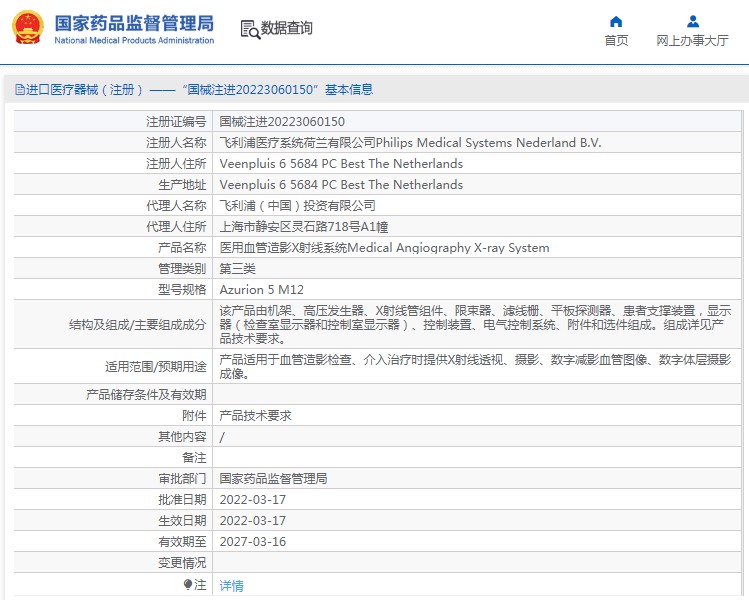Click the 生产地址 address value

click(x=341, y=185)
